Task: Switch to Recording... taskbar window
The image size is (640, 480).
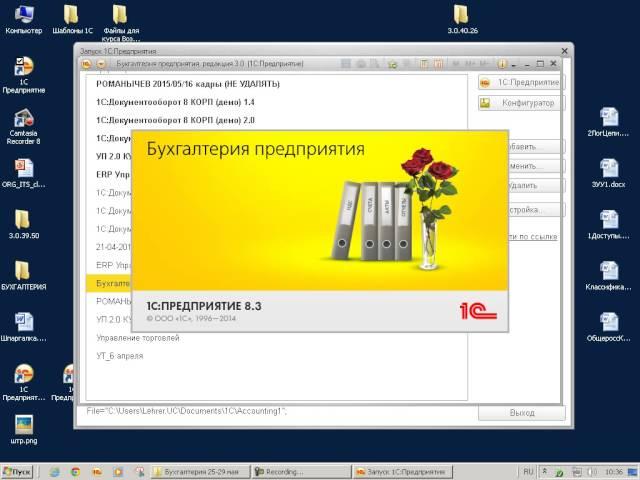Action: point(298,471)
